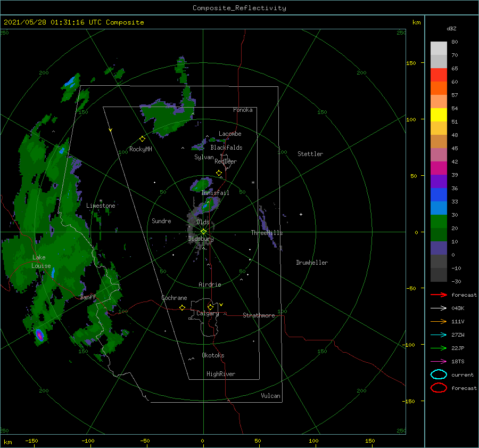Click the 'current' ellipse legend label
Viewport: 479px width, 448px height.
coord(463,375)
